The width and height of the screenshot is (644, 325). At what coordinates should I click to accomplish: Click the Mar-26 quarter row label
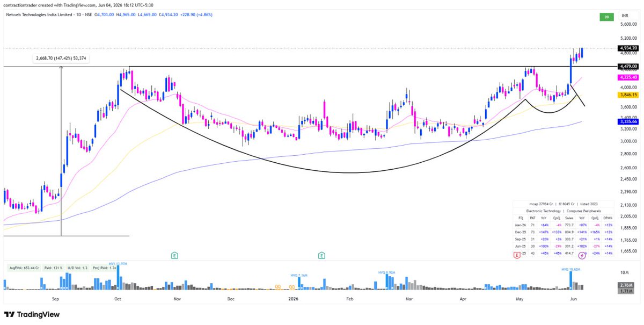pyautogui.click(x=520, y=225)
